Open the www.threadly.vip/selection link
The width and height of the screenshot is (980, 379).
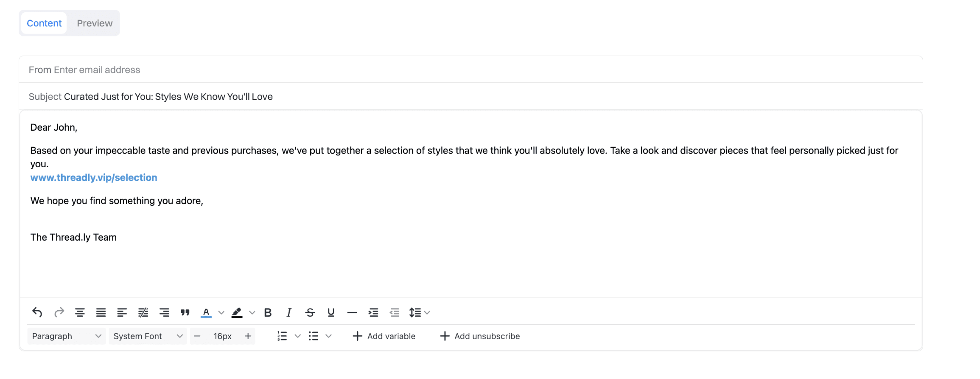(x=93, y=177)
